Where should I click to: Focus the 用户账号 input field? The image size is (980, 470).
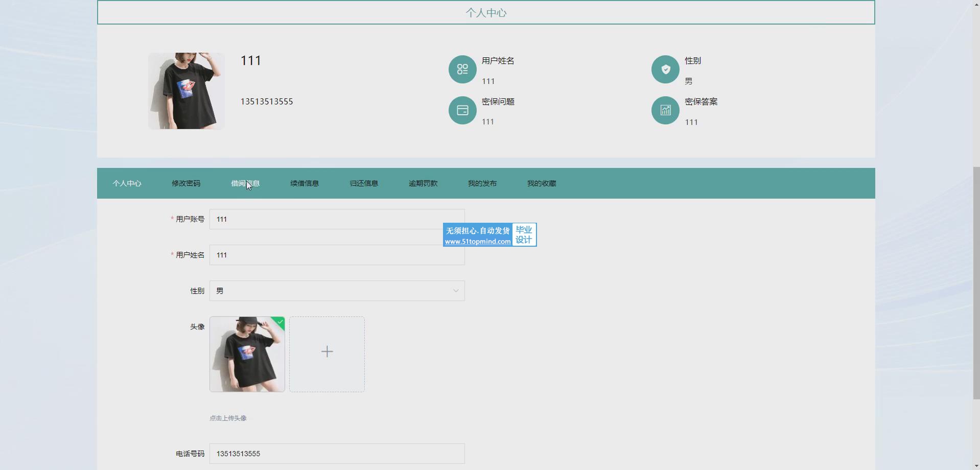click(337, 219)
